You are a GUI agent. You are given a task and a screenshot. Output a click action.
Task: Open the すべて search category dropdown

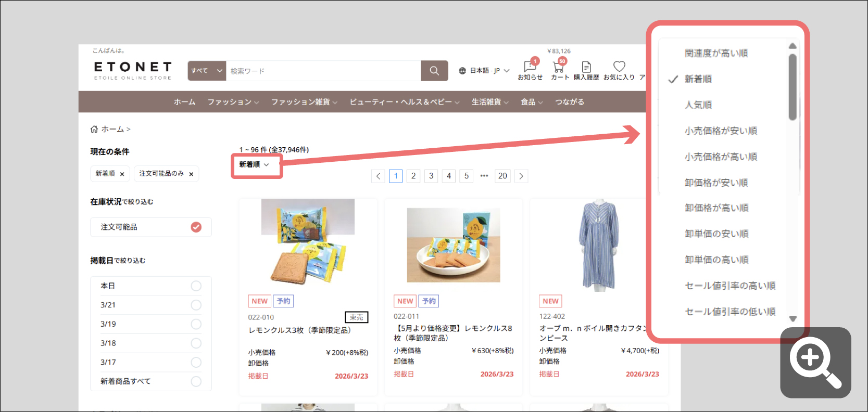[x=207, y=71]
